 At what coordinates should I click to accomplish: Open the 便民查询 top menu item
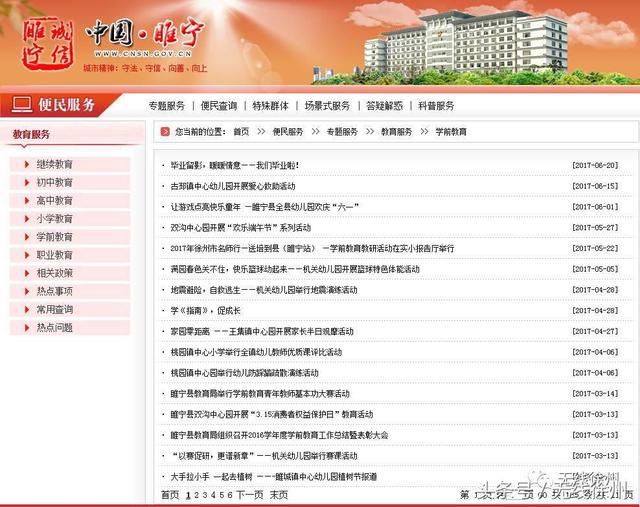pos(219,106)
